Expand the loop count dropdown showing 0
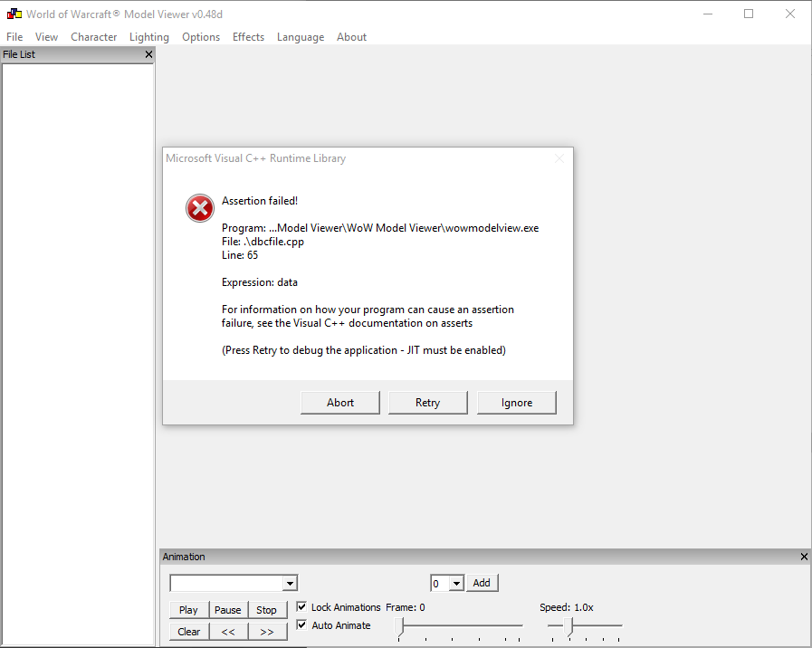Viewport: 812px width, 648px height. (455, 584)
